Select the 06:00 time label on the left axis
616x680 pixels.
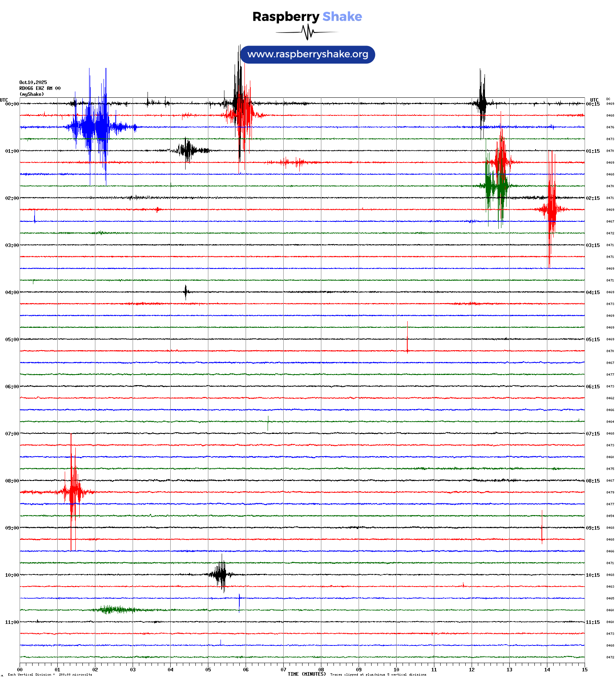[12, 387]
